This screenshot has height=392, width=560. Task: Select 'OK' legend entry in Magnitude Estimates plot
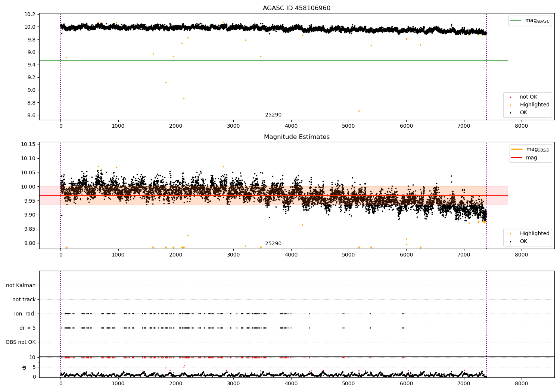523,242
